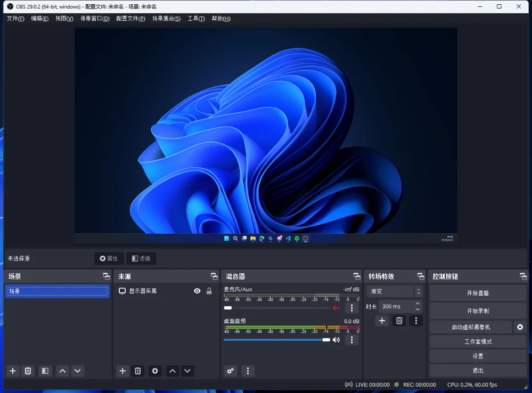Open the 渐变 transition dropdown
This screenshot has width=532, height=393.
[394, 292]
